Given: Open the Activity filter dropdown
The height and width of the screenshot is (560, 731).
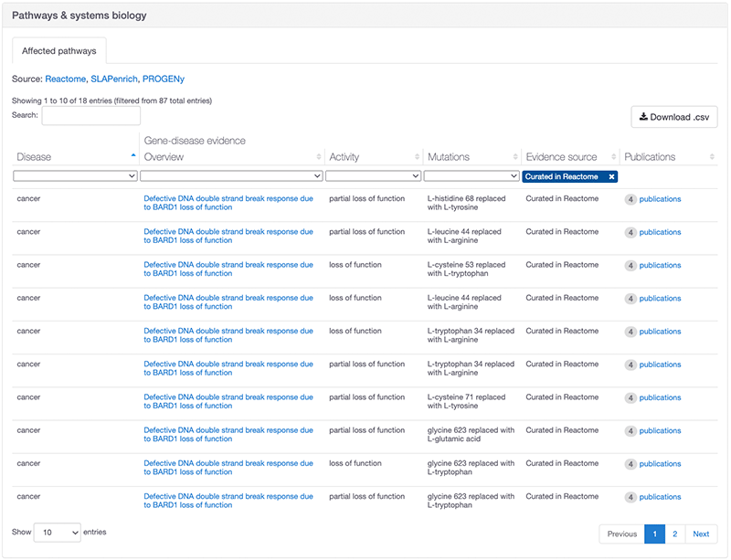Looking at the screenshot, I should click(x=373, y=176).
